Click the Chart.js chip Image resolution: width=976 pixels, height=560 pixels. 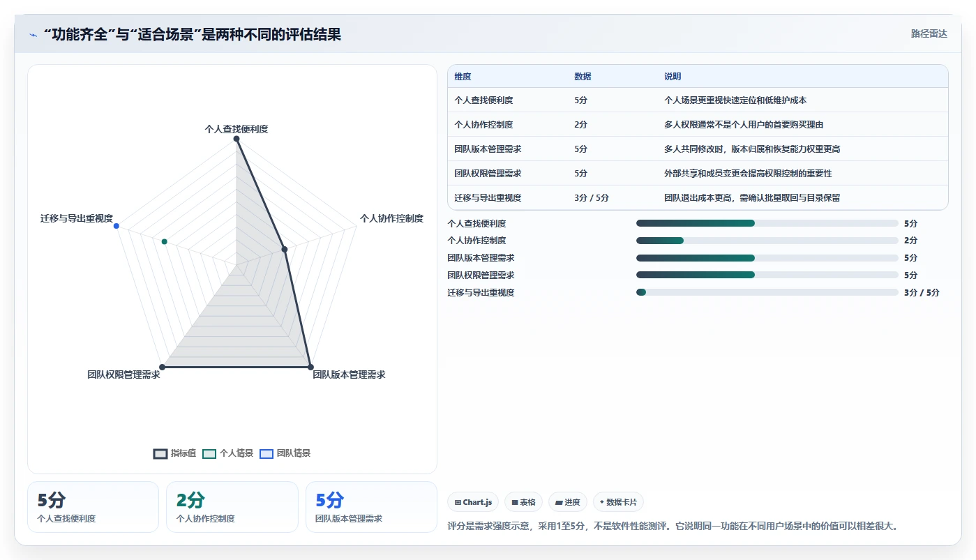coord(473,502)
